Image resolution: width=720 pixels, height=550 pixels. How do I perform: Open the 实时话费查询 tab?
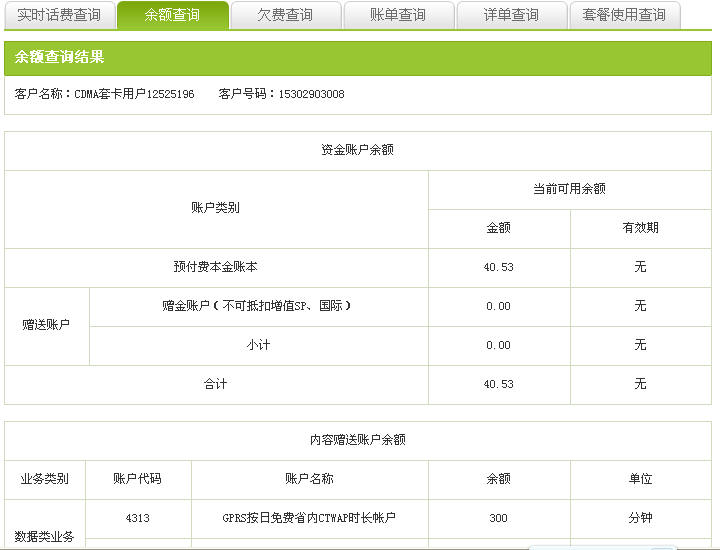(x=59, y=15)
